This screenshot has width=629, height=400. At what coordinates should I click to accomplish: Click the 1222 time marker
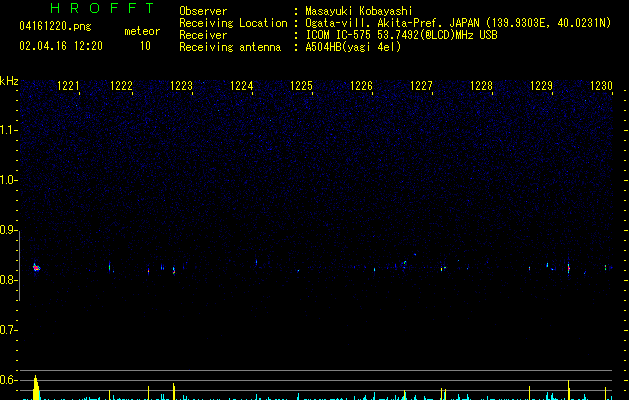click(x=121, y=86)
